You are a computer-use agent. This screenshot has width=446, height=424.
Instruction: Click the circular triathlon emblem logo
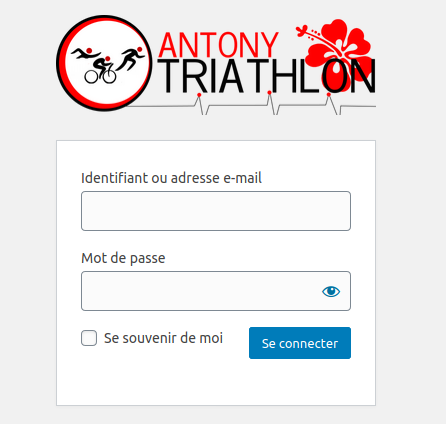[x=104, y=63]
